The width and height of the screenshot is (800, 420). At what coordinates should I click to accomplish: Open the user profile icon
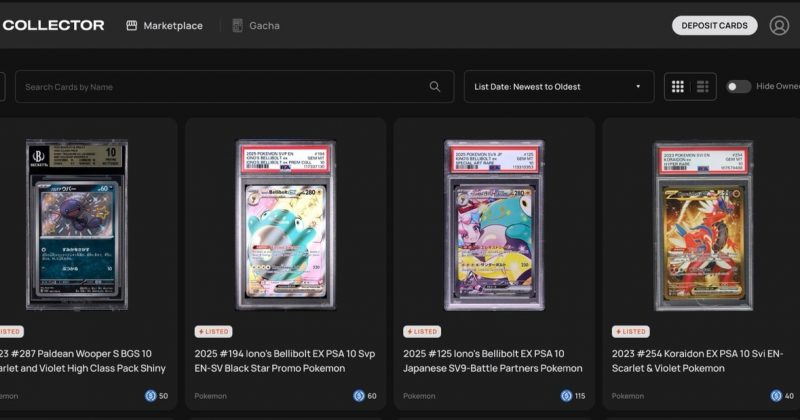tap(779, 26)
